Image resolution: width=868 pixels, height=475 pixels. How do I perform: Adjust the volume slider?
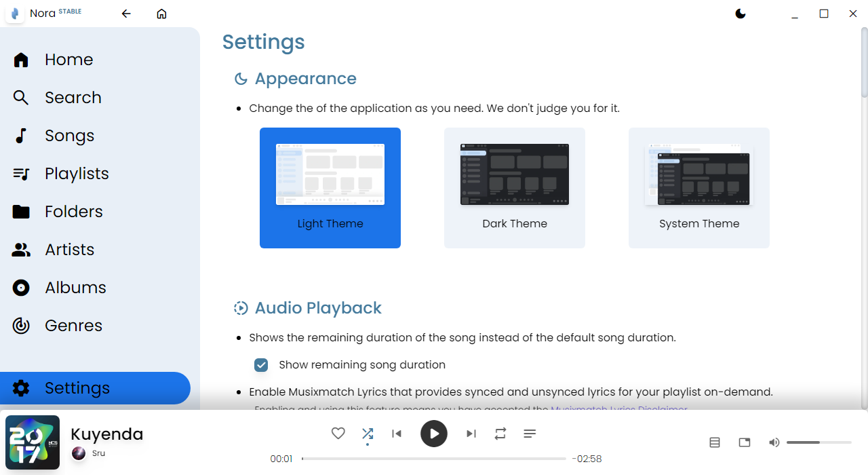pos(818,442)
